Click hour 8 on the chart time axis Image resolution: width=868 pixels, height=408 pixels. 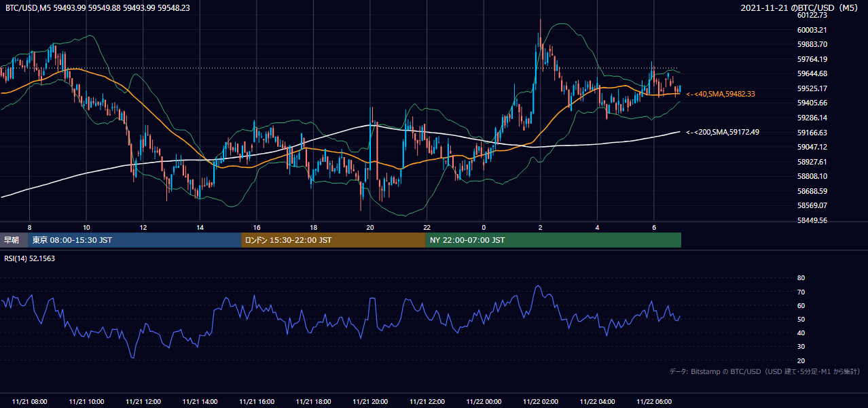(29, 227)
